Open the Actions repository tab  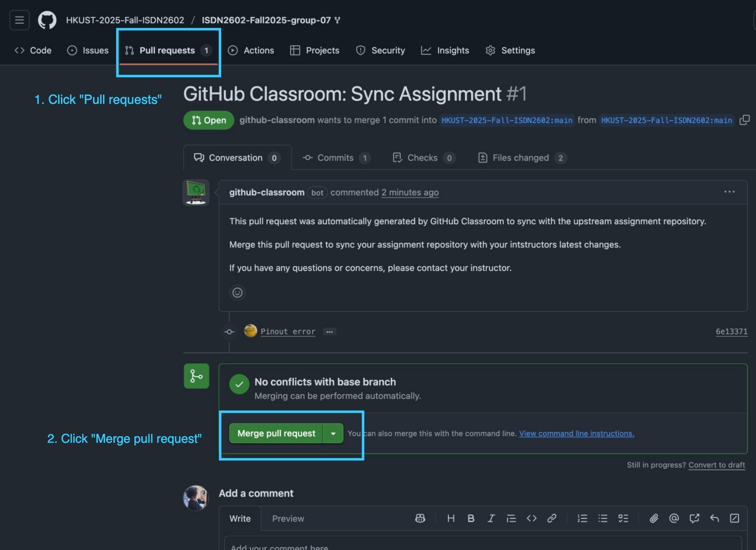(251, 51)
